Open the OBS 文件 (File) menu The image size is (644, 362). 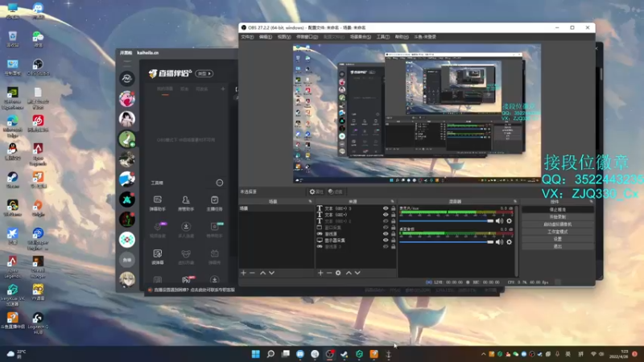(247, 37)
